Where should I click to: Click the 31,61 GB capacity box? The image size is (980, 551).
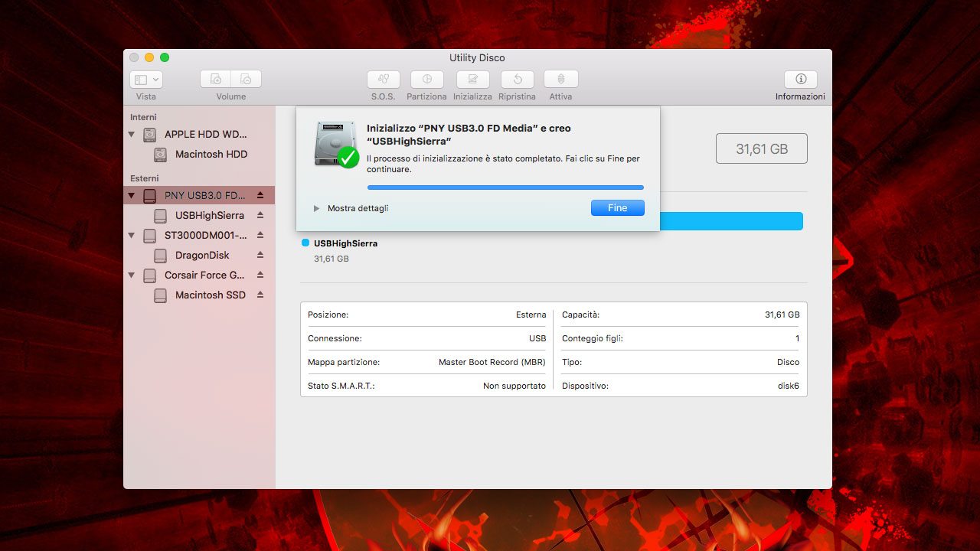coord(761,148)
